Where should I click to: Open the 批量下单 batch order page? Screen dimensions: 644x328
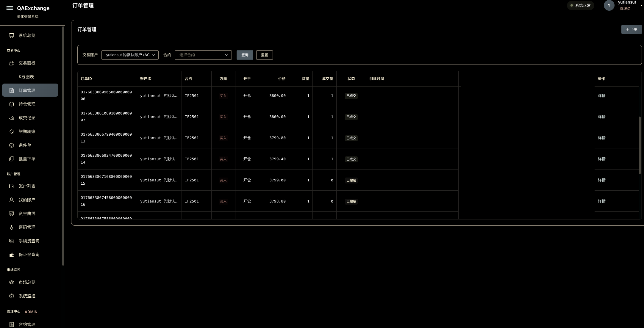pos(27,159)
